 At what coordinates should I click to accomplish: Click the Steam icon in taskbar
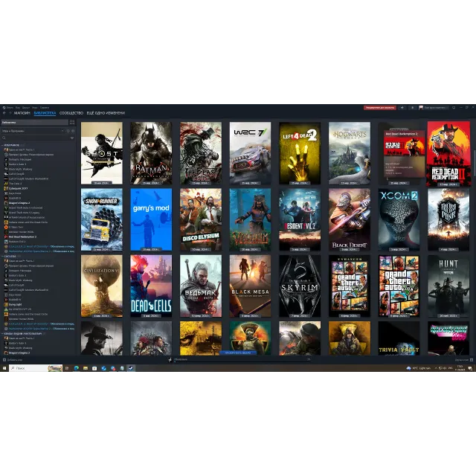point(131,368)
